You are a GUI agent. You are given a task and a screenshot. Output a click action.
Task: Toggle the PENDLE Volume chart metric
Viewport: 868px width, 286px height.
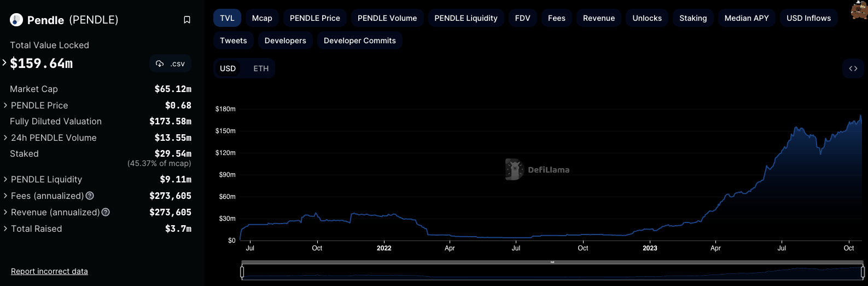pos(387,18)
